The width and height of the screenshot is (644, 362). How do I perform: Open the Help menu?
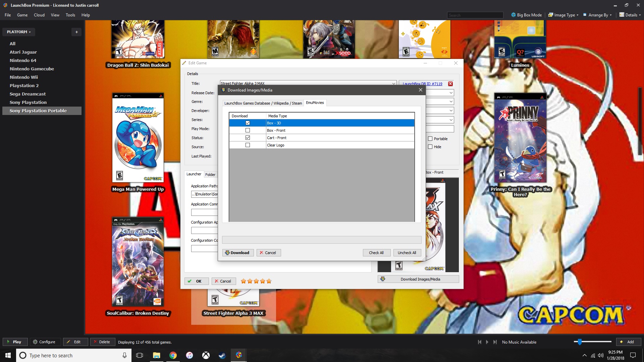click(x=86, y=15)
